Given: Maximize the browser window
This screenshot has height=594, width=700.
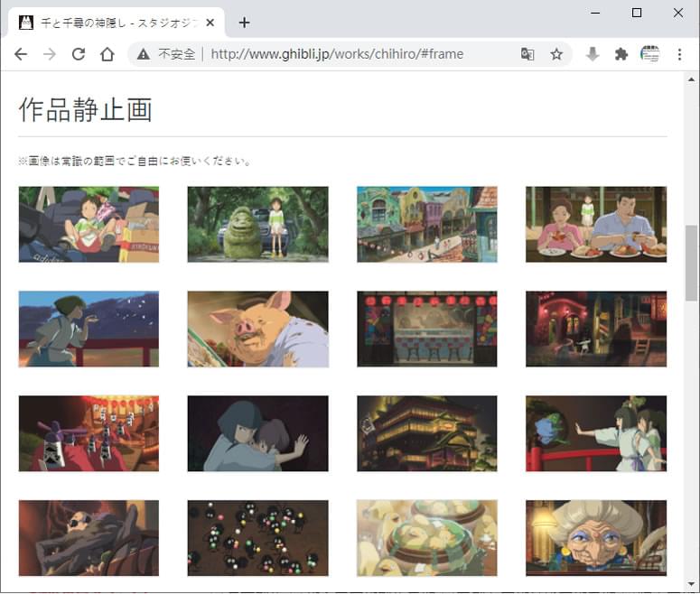Looking at the screenshot, I should 637,13.
